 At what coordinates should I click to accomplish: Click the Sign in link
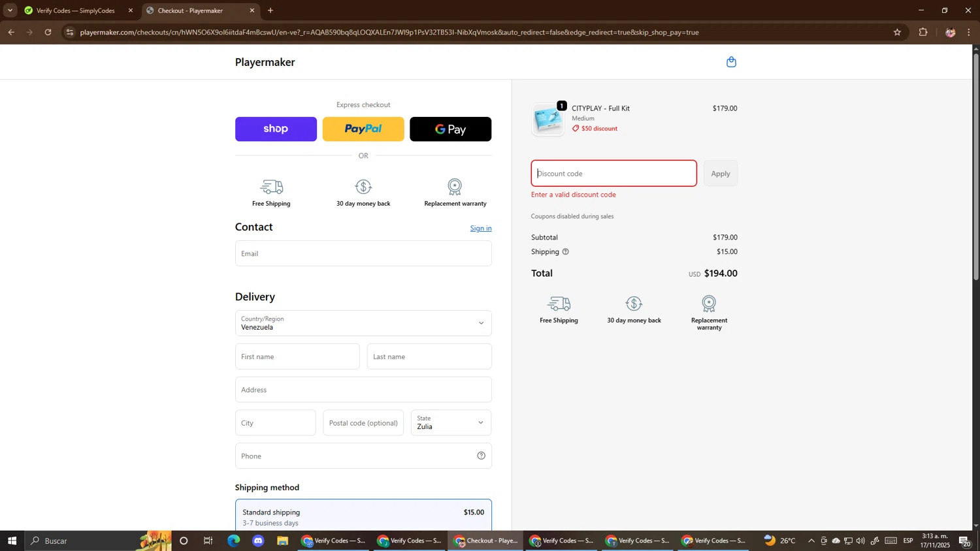(481, 228)
